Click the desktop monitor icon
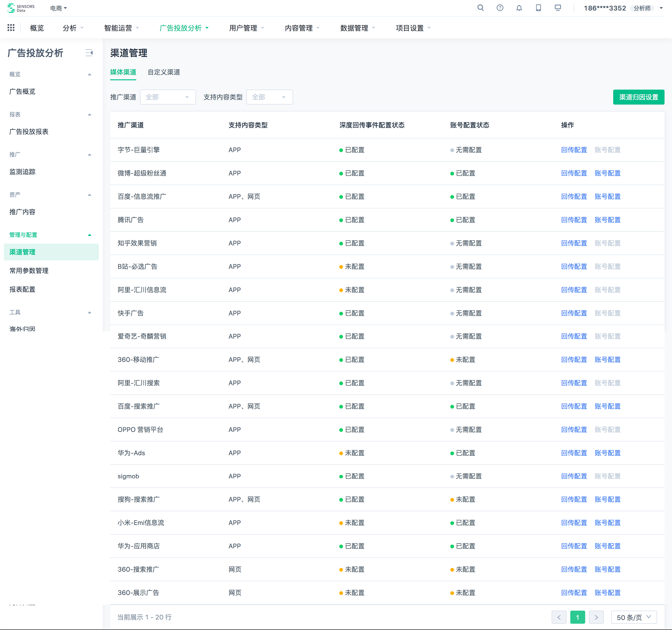The height and width of the screenshot is (630, 672). pos(558,8)
